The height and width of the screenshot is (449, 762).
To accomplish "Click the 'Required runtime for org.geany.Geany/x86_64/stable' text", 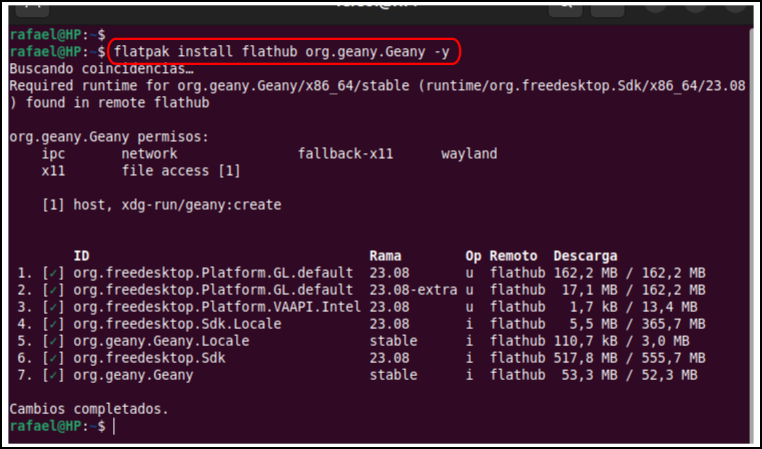I will [209, 86].
